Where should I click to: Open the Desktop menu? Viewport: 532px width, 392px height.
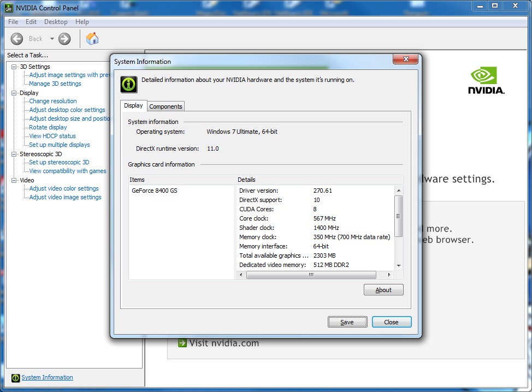56,22
